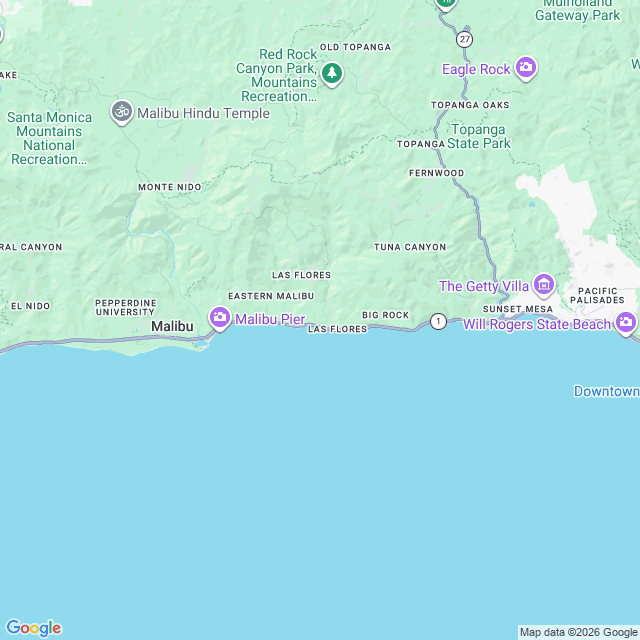Viewport: 640px width, 640px height.
Task: Open the Malibu Pier label
Action: pyautogui.click(x=270, y=319)
